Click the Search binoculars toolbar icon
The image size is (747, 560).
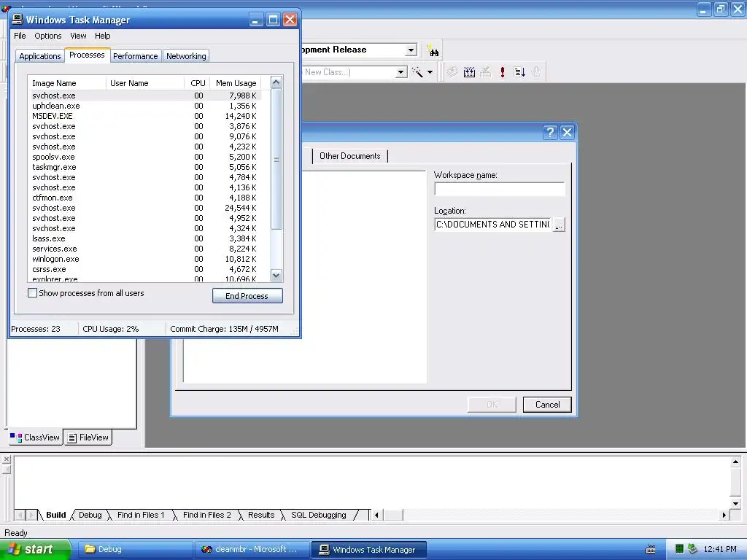[x=433, y=50]
